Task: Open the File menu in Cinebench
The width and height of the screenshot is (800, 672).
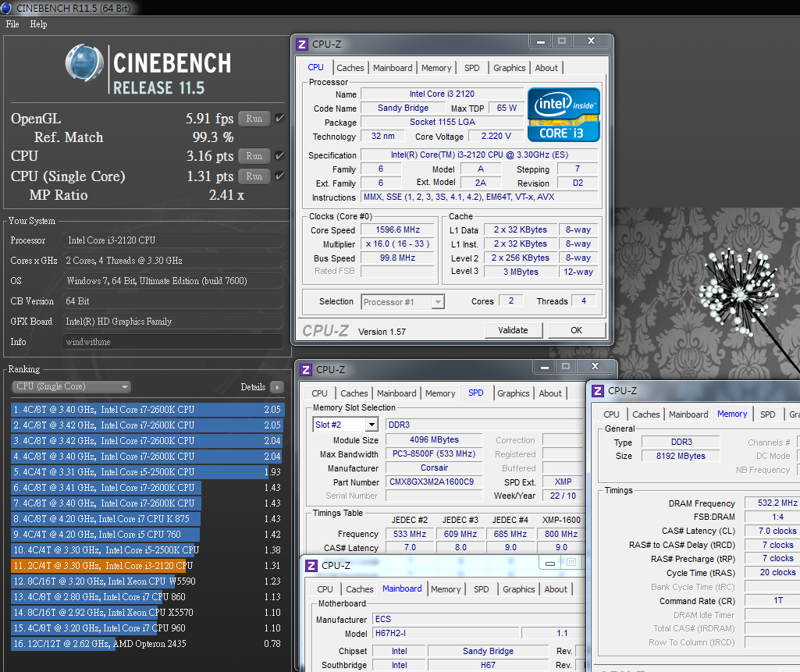Action: click(x=12, y=24)
